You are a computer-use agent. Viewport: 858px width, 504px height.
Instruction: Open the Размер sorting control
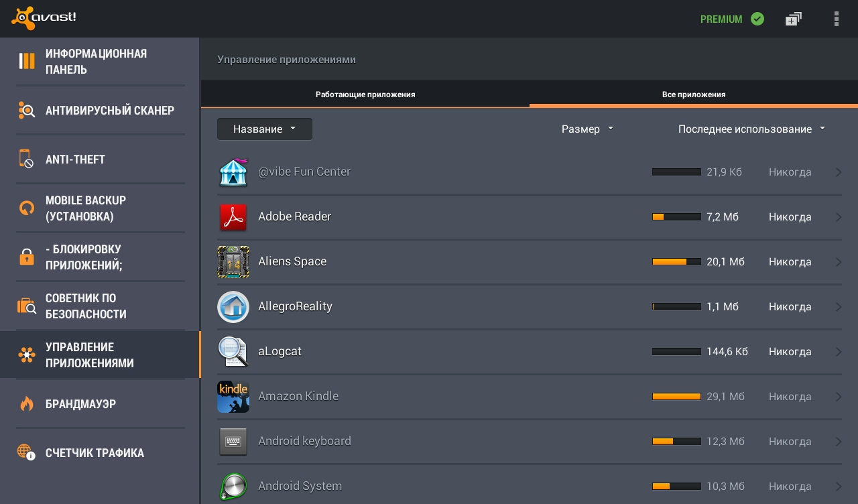pos(587,129)
